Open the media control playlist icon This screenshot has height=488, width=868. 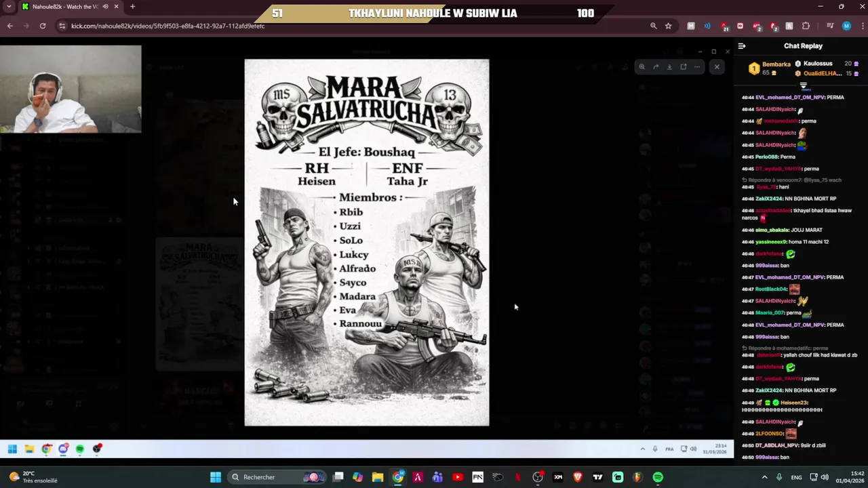pyautogui.click(x=830, y=26)
